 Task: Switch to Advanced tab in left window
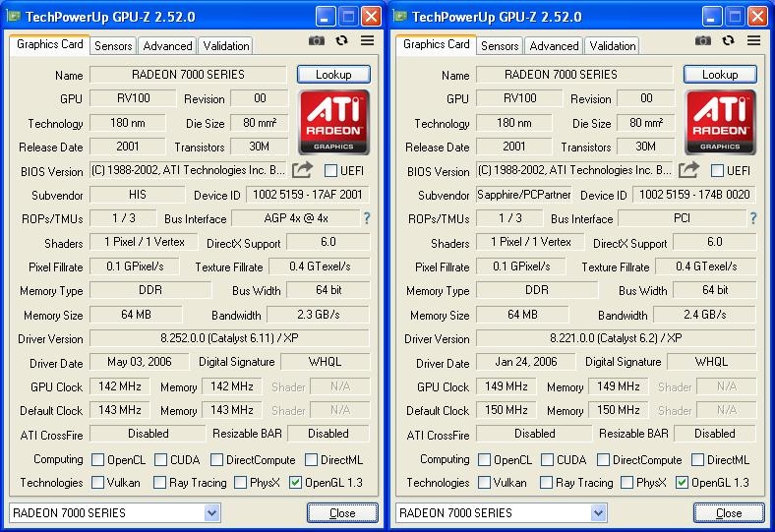coord(167,46)
